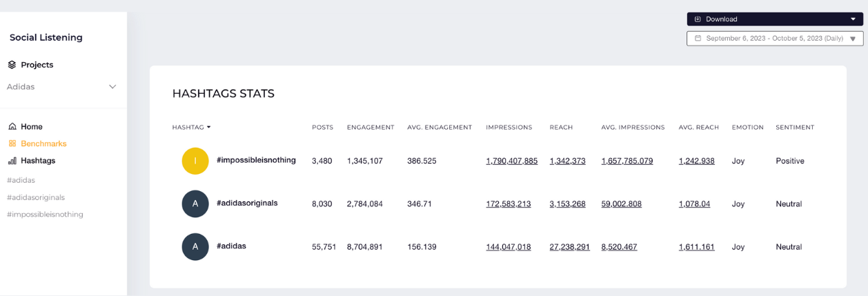This screenshot has width=868, height=296.
Task: Click dark avatar beside #adidas row
Action: 195,247
